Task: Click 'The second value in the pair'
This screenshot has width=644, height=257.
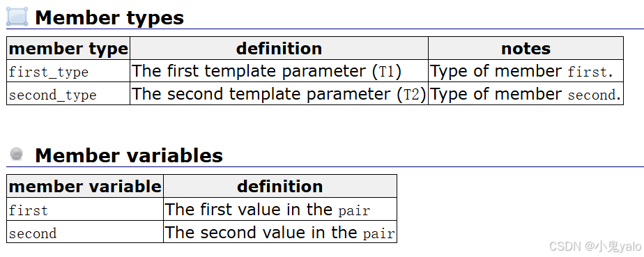Action: point(280,232)
